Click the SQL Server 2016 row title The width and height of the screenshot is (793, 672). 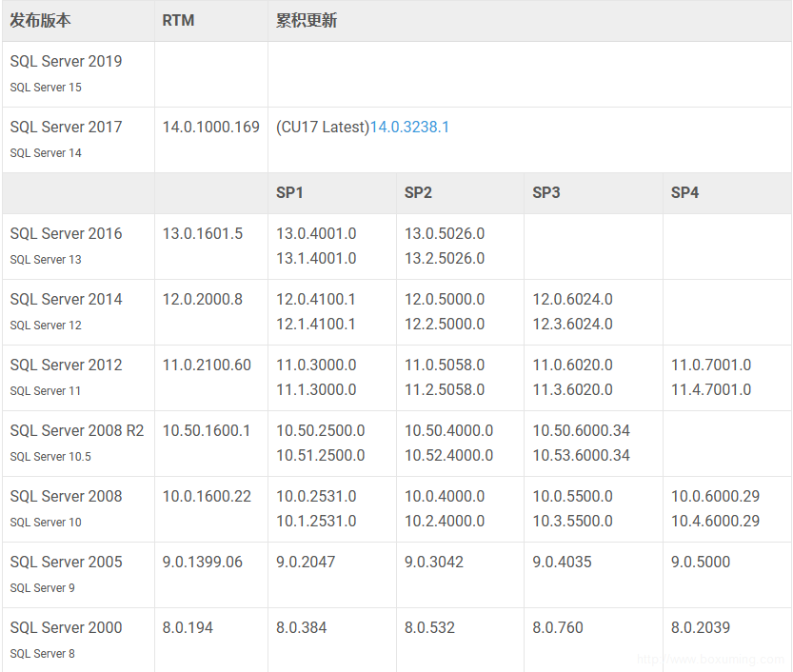(x=67, y=233)
